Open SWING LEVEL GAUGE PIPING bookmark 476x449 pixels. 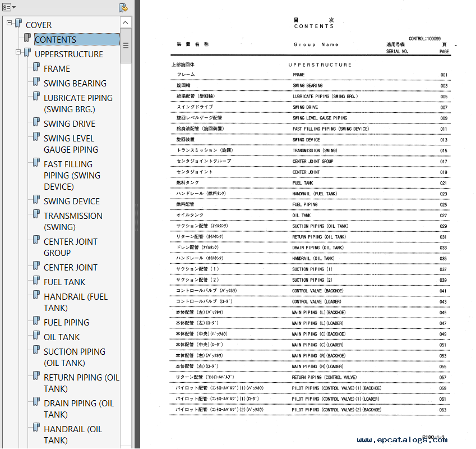71,144
